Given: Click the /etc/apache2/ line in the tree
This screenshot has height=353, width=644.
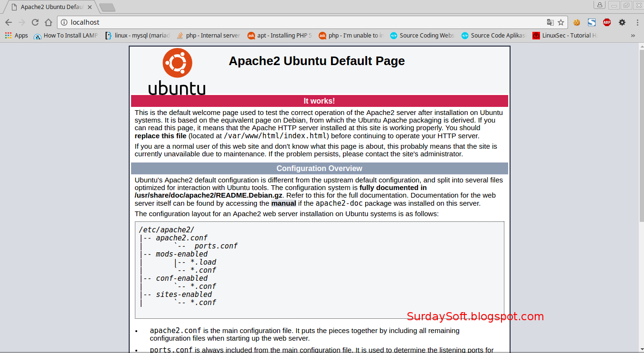Looking at the screenshot, I should [x=167, y=230].
